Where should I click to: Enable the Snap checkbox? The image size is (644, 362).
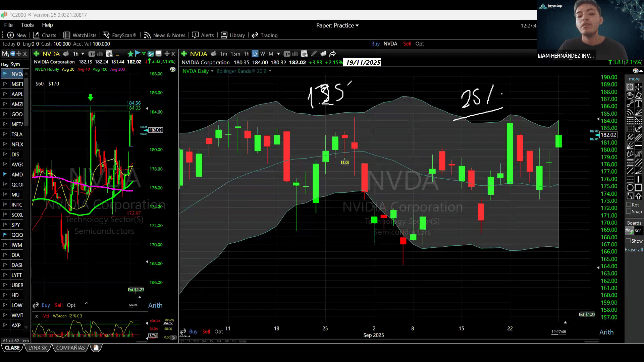click(629, 212)
